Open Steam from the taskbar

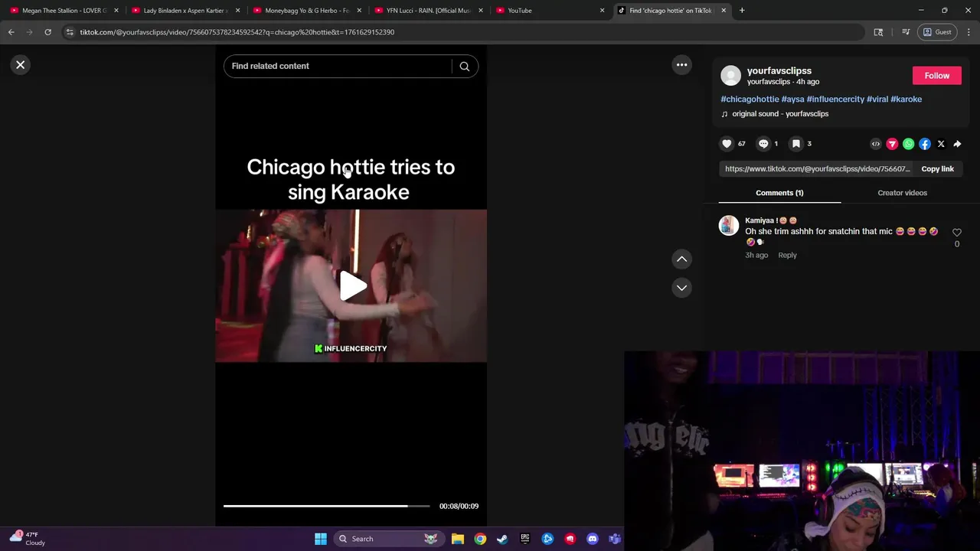click(502, 539)
